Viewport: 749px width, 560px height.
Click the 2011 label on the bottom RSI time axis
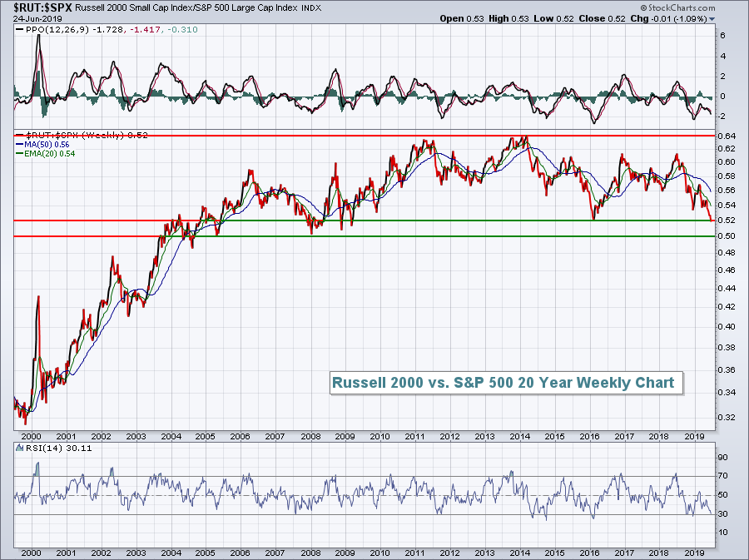coord(414,553)
